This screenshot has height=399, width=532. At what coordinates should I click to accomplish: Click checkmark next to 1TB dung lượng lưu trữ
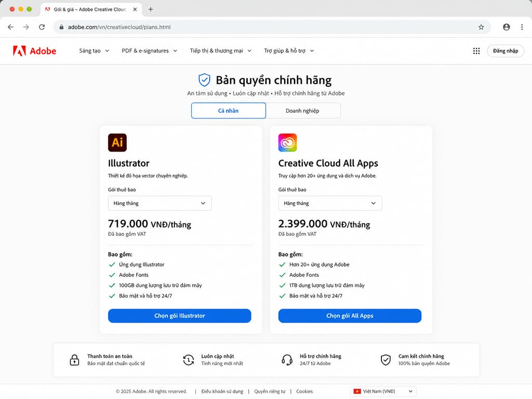click(282, 285)
